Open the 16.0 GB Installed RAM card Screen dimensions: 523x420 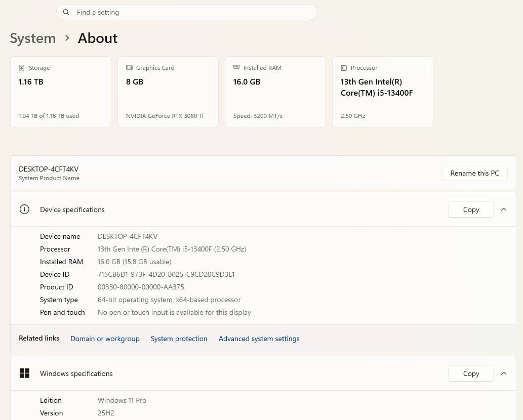click(275, 92)
